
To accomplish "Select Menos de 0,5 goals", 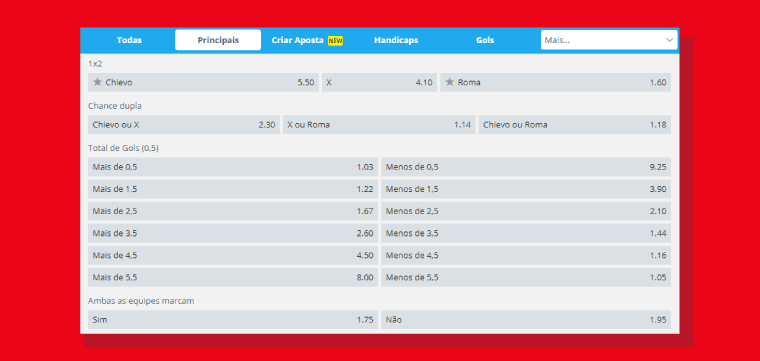I will [x=526, y=167].
